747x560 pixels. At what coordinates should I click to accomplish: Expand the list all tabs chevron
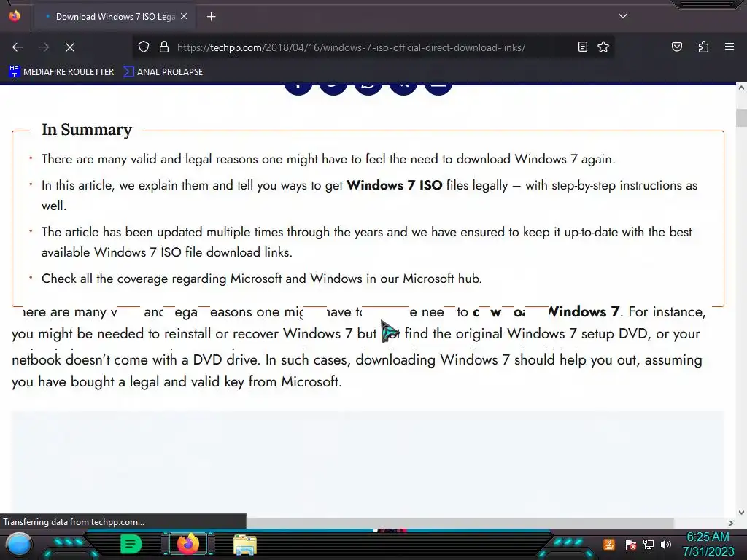[x=623, y=16]
